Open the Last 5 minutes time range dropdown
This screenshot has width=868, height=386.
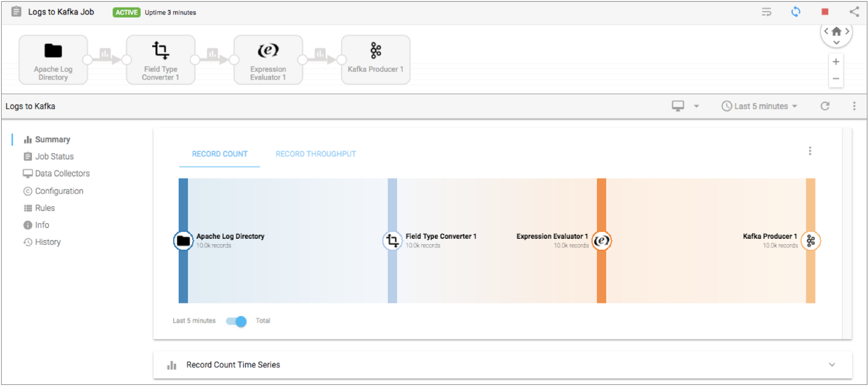(x=760, y=106)
